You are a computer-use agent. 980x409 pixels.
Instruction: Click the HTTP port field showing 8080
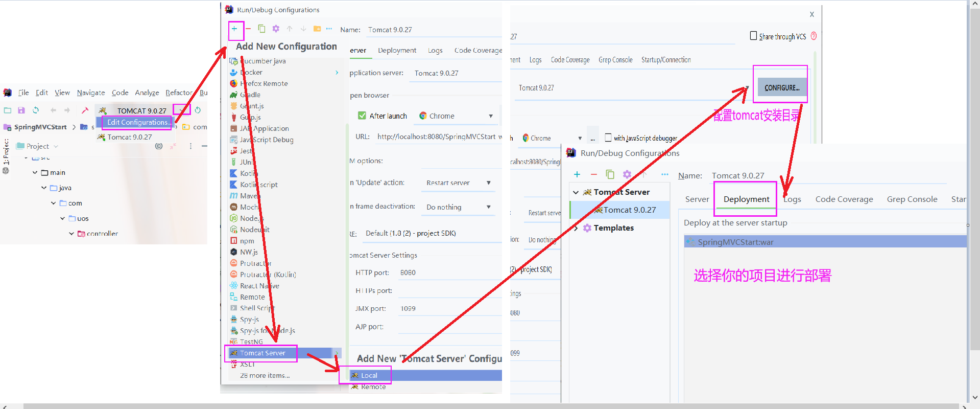(x=449, y=272)
